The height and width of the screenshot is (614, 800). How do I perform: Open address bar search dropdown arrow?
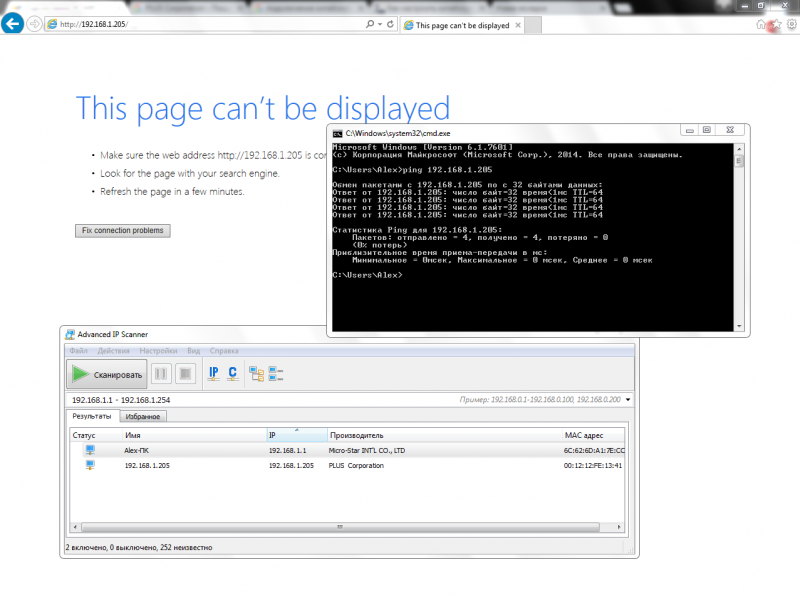tap(380, 24)
